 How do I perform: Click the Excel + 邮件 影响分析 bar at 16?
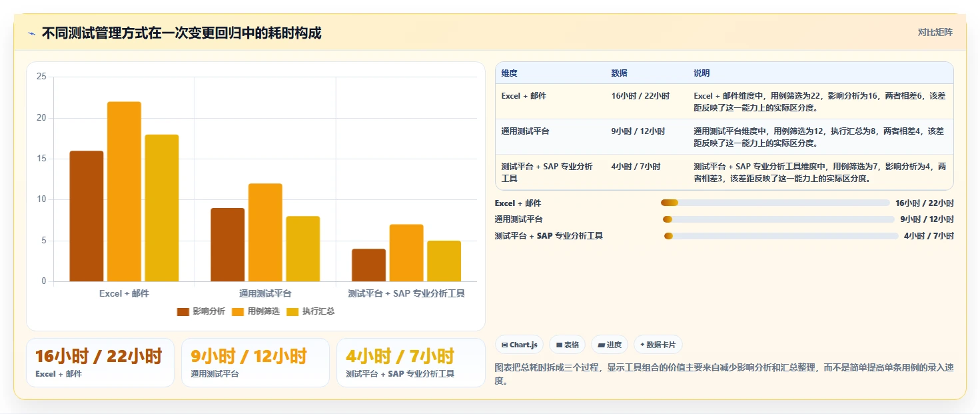click(87, 216)
